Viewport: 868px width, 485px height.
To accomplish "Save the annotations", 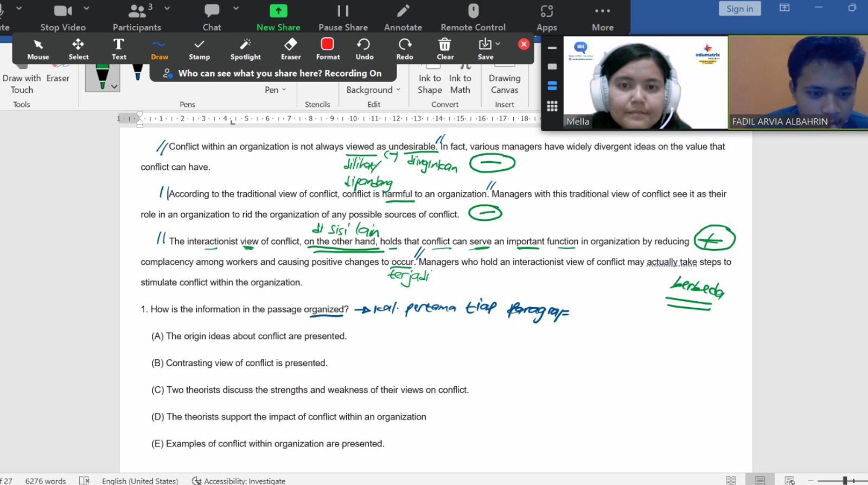I will pos(485,49).
